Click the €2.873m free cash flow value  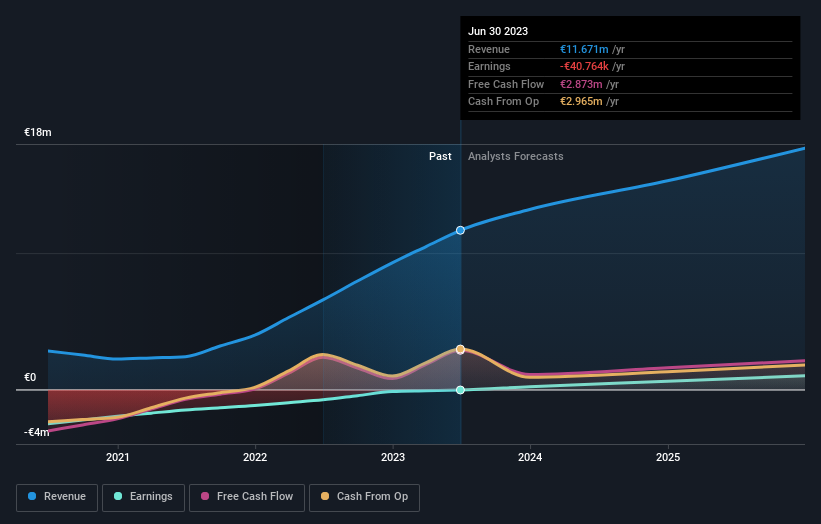pyautogui.click(x=581, y=84)
